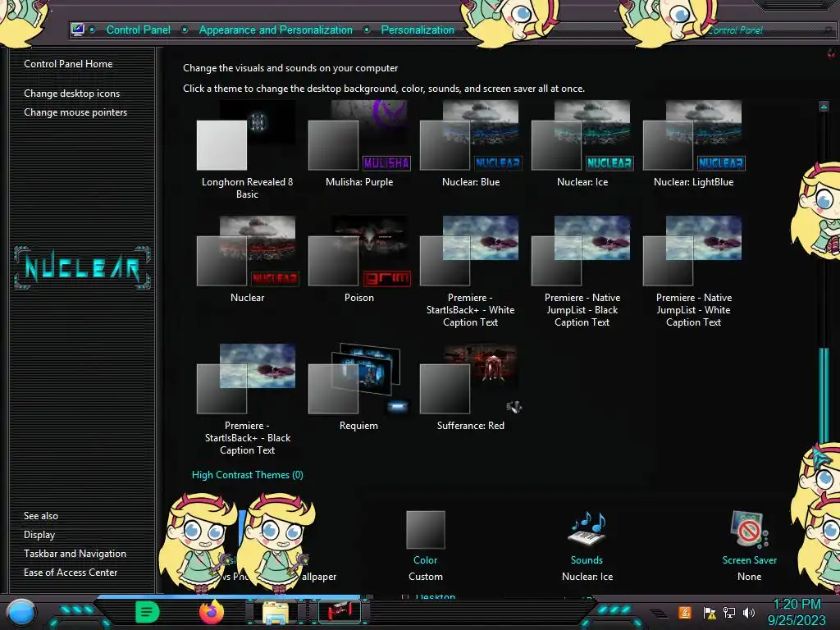This screenshot has height=630, width=840.
Task: Click the Search Control Panel box
Action: tap(769, 30)
